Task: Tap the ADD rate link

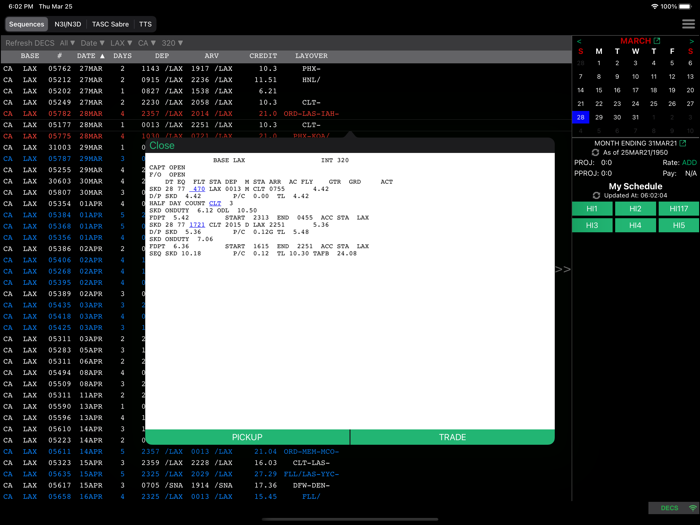Action: [689, 162]
